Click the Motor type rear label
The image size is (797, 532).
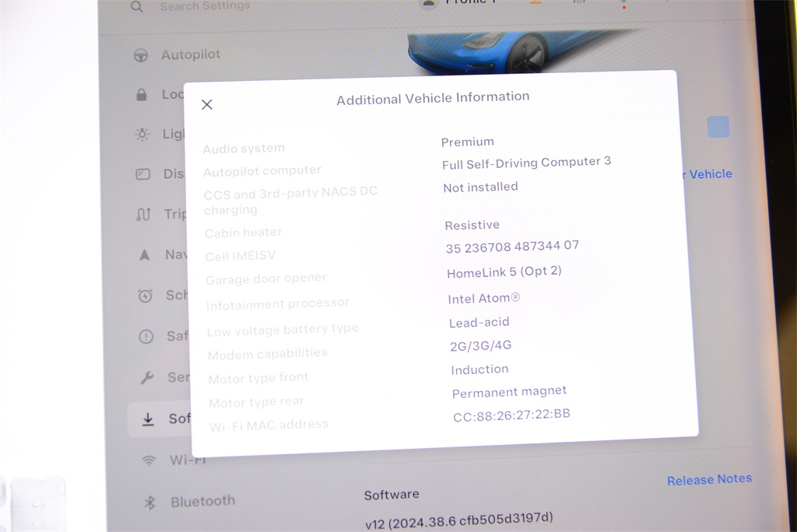point(256,402)
